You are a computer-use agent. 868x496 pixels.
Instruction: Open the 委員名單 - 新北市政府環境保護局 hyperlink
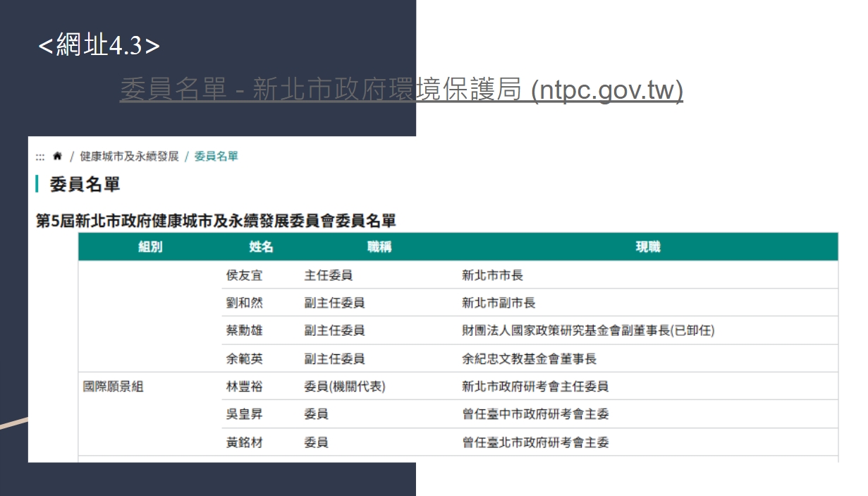coord(401,90)
